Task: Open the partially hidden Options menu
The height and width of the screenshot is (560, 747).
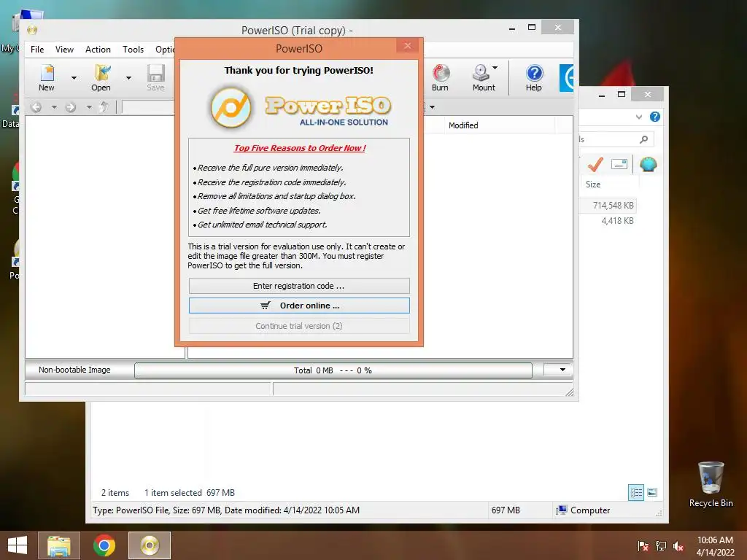Action: click(165, 49)
